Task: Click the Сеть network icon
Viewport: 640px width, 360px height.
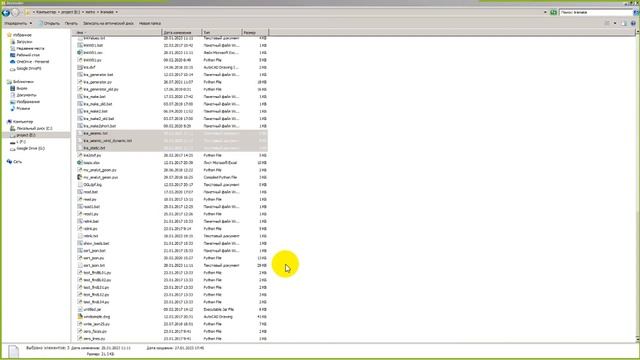Action: point(9,162)
